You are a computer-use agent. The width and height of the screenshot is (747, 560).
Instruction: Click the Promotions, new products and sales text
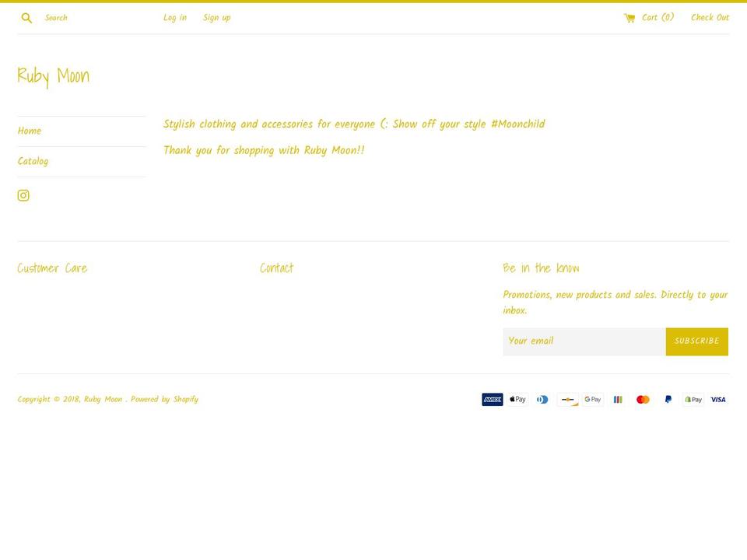[615, 303]
